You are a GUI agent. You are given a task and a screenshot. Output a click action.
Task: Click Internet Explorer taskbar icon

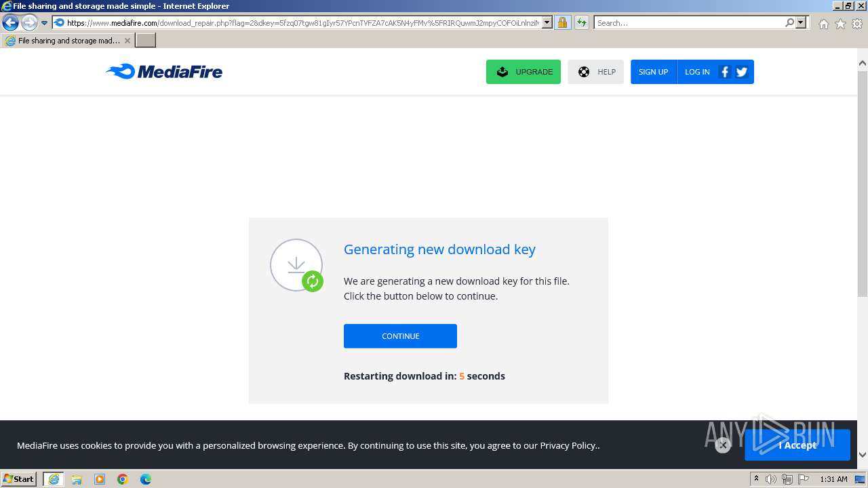coord(54,479)
